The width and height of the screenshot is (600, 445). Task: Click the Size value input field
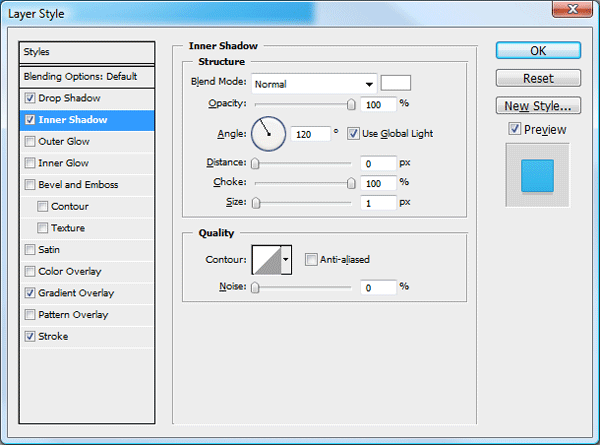378,202
